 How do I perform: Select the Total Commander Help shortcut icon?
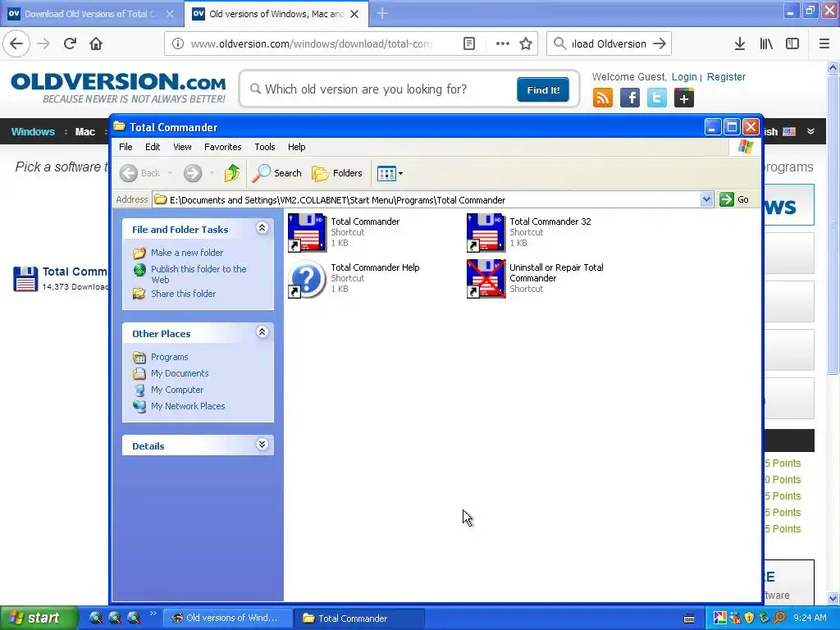click(x=307, y=279)
